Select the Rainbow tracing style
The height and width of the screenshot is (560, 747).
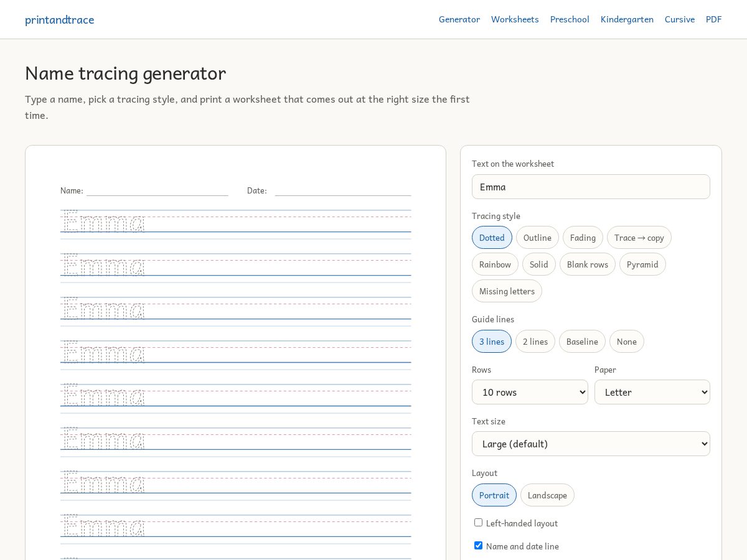[495, 264]
